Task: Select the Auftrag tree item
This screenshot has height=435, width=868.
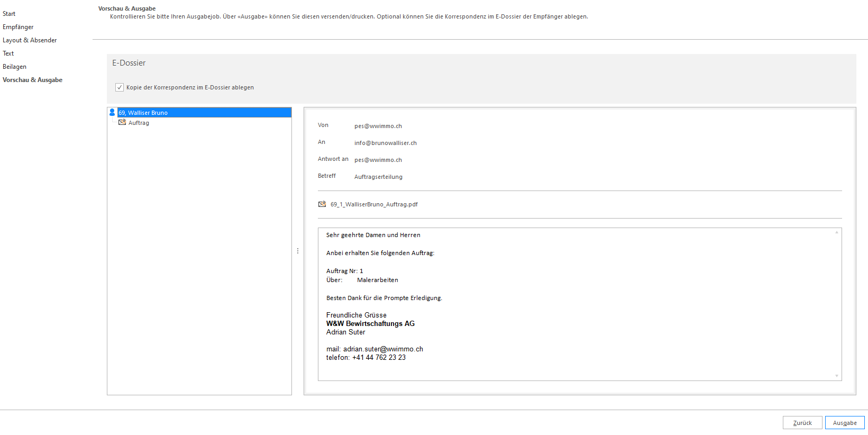Action: coord(139,123)
